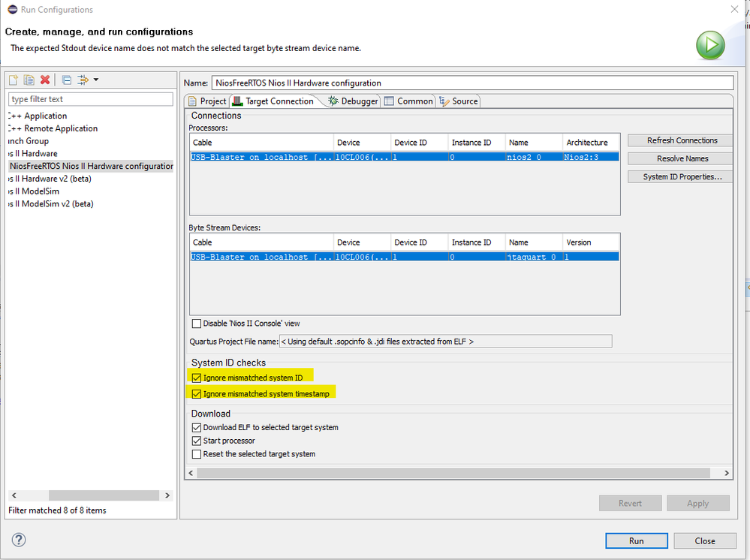This screenshot has width=750, height=560.
Task: Click the Close button
Action: (705, 541)
